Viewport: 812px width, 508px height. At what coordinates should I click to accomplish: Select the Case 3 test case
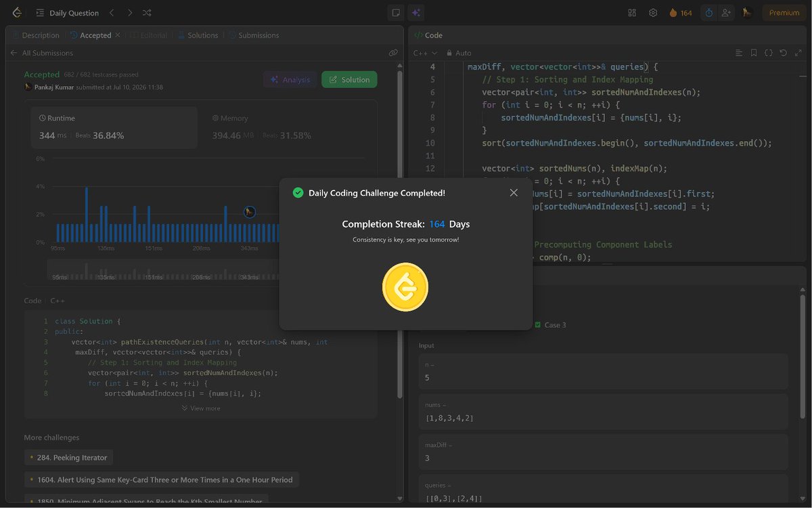(550, 325)
